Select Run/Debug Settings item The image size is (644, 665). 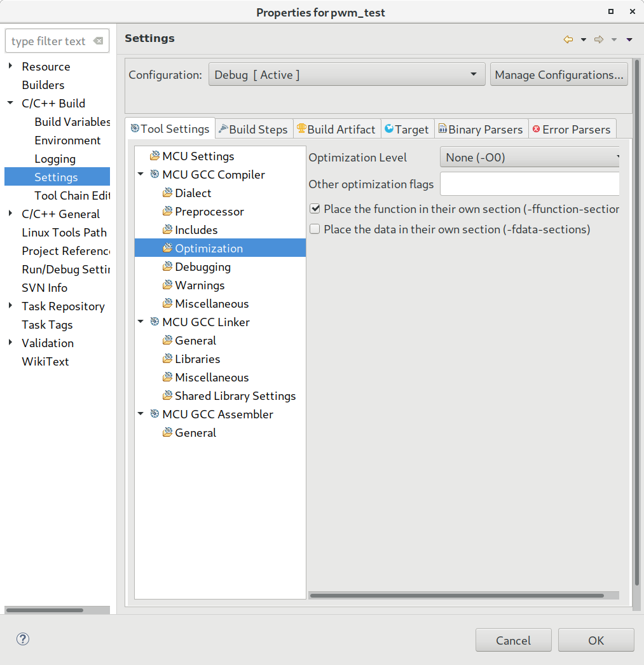(x=66, y=270)
